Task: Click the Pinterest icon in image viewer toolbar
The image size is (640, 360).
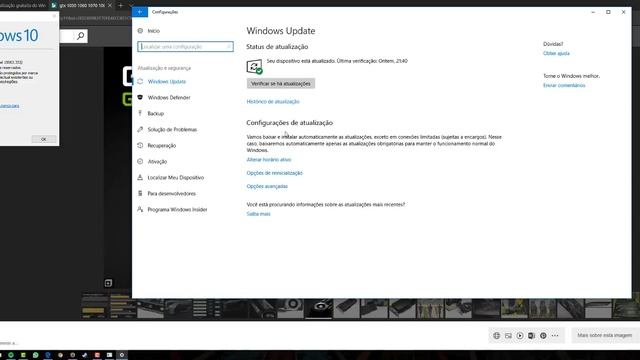Action: pyautogui.click(x=543, y=336)
